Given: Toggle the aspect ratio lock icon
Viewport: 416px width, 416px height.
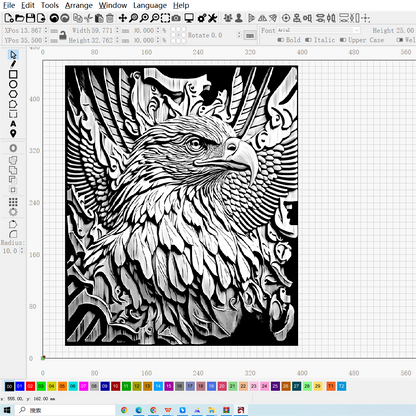Looking at the screenshot, I should [x=63, y=35].
